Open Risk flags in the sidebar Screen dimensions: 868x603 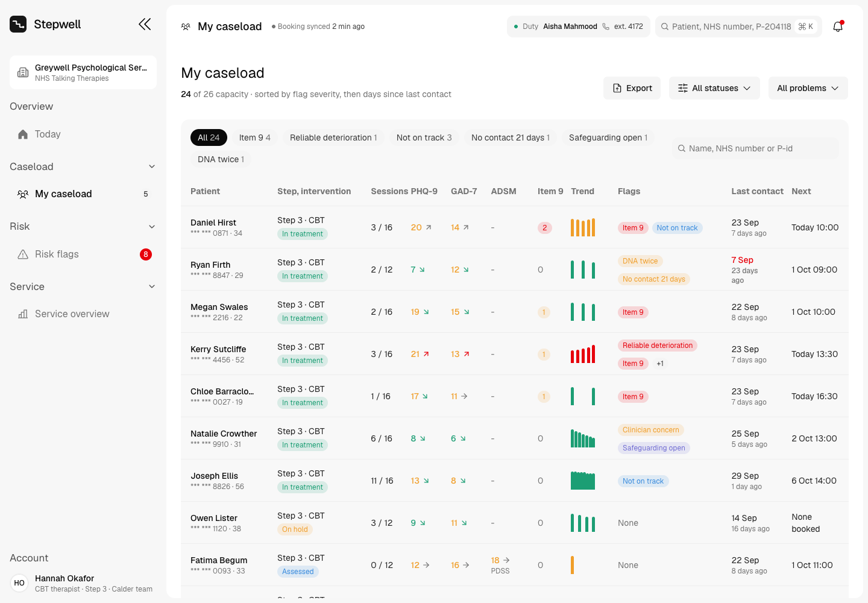click(83, 254)
